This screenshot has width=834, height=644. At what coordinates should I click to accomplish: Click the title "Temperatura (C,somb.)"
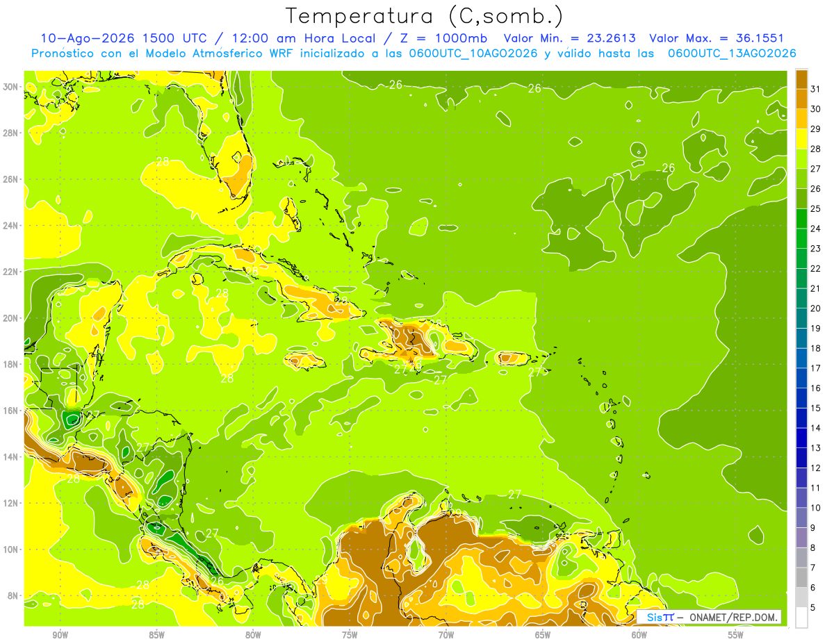425,16
